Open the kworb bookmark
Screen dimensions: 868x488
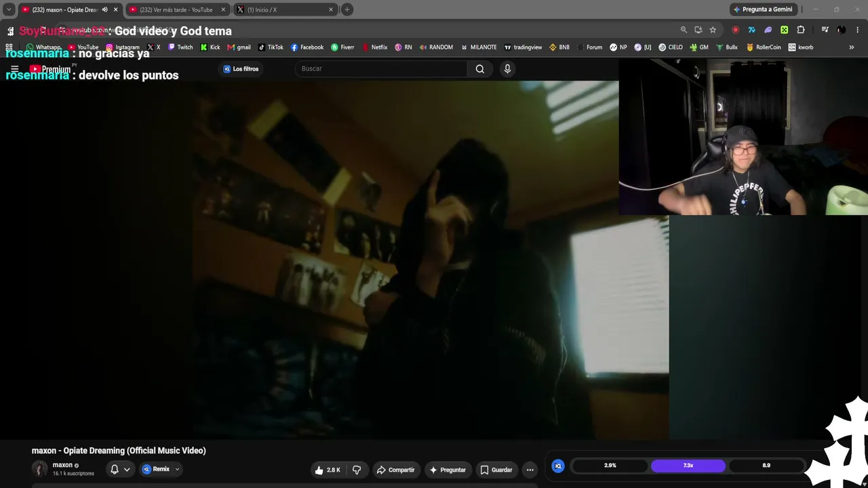coord(801,47)
